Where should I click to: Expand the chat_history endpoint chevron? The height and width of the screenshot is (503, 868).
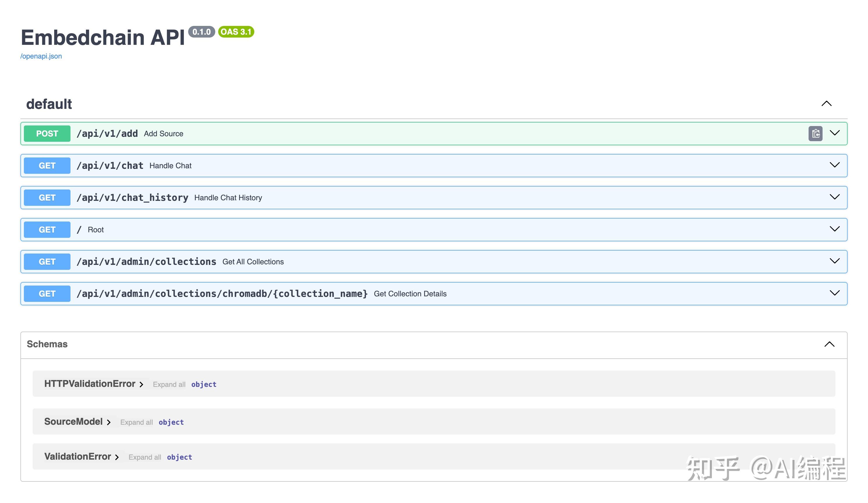(835, 197)
